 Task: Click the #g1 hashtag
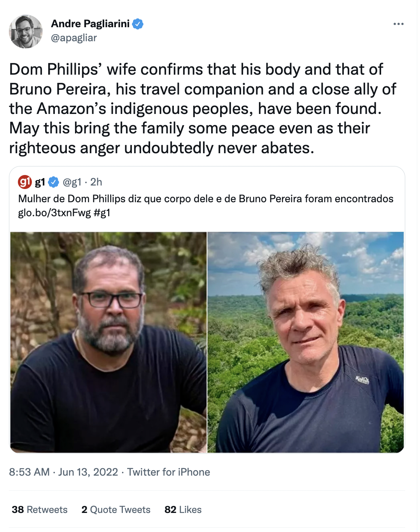pos(102,213)
